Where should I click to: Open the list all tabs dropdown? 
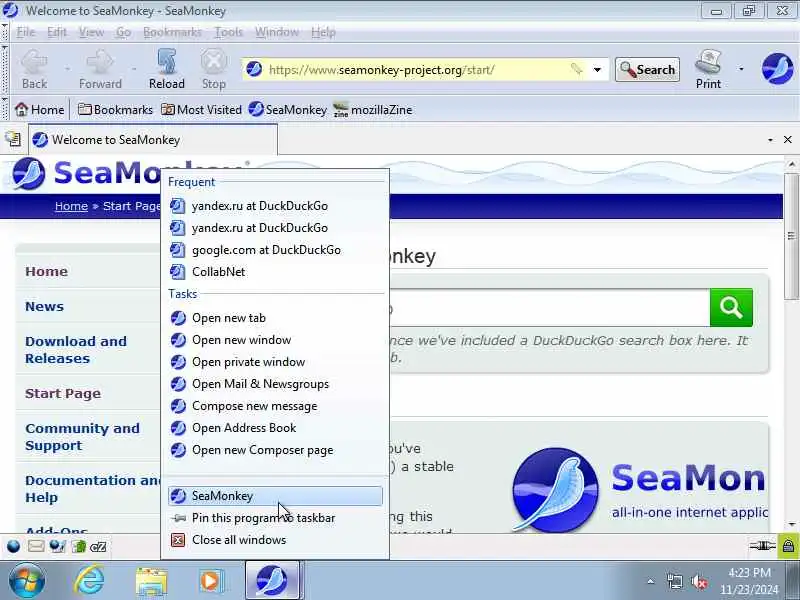tap(770, 140)
